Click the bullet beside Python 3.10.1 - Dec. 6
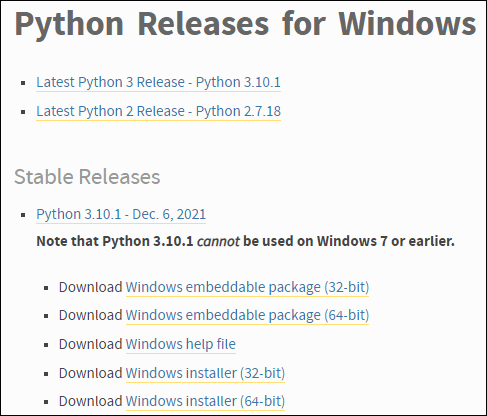487x416 pixels. pyautogui.click(x=23, y=215)
